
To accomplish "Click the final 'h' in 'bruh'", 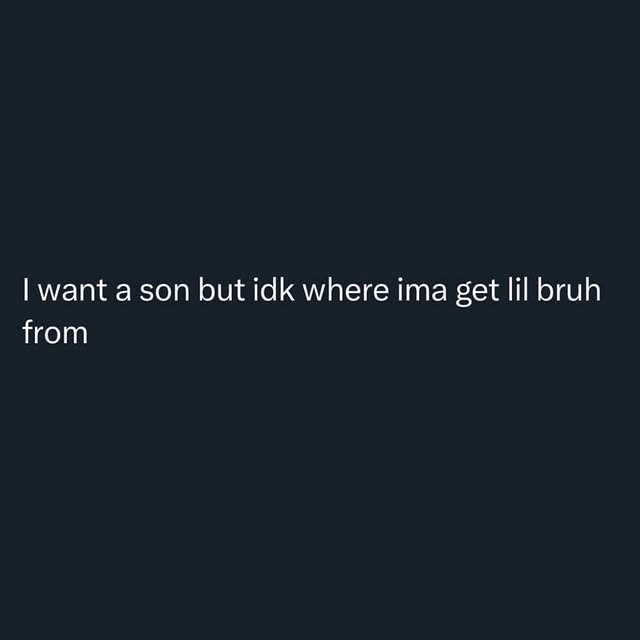I will (x=592, y=290).
